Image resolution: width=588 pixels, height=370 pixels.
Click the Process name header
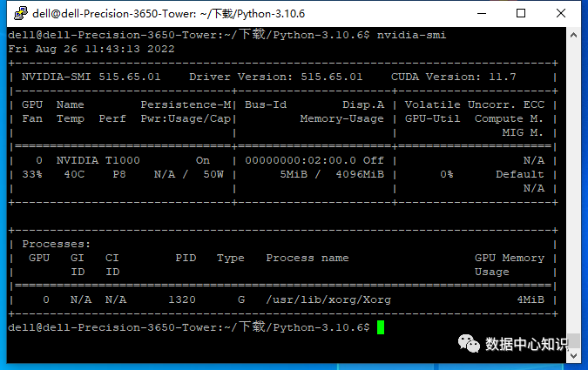pos(308,258)
